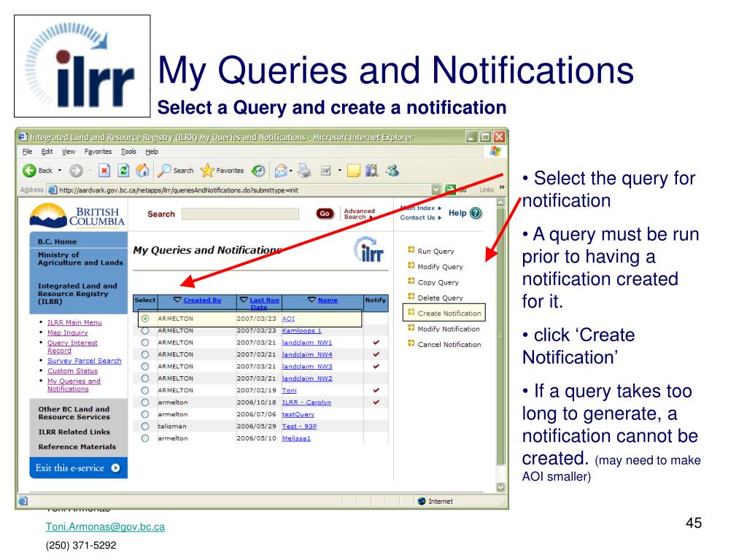Click inside the Search text field
Image resolution: width=747 pixels, height=560 pixels.
coord(240,214)
